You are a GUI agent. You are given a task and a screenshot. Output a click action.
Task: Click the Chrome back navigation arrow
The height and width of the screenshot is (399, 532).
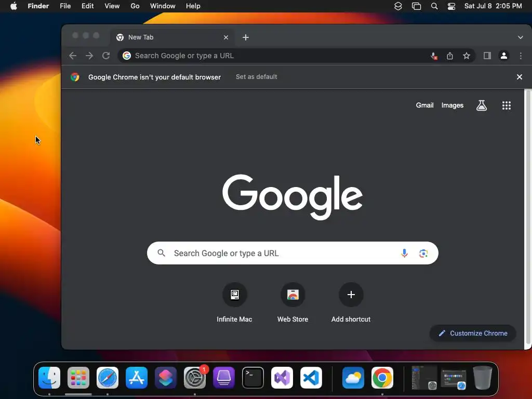click(x=73, y=56)
